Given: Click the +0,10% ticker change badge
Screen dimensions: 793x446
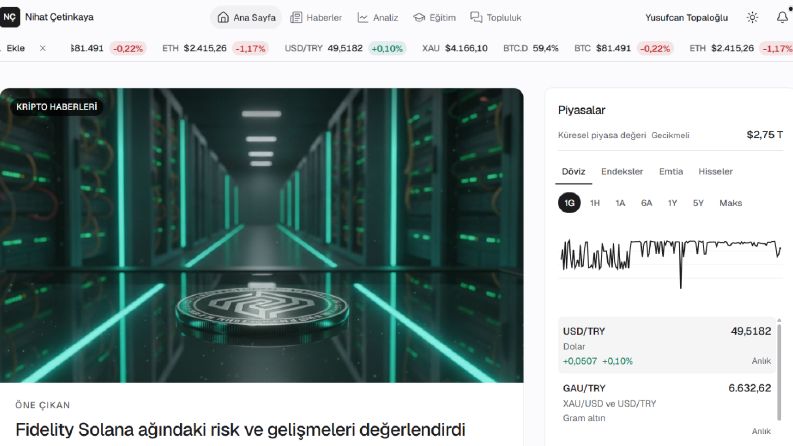Looking at the screenshot, I should 387,49.
